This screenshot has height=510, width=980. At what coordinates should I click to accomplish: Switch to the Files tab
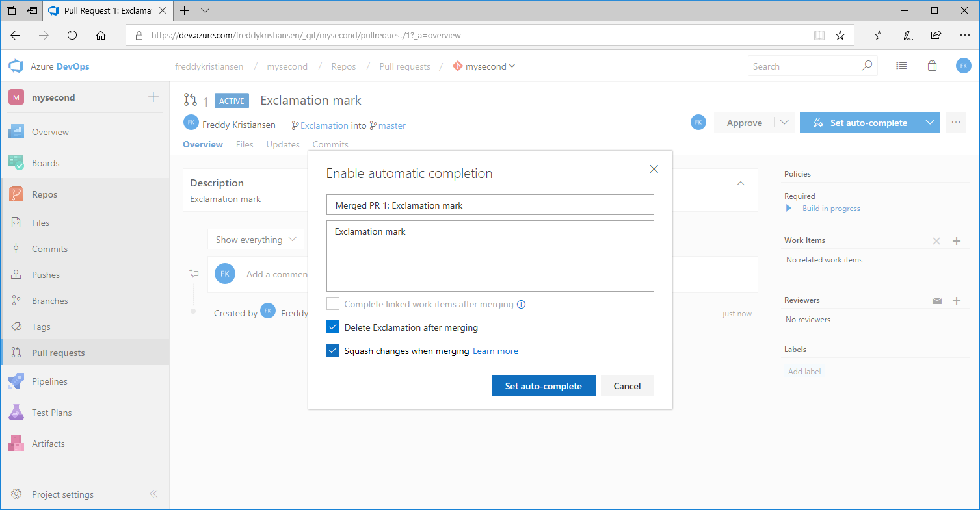[245, 144]
